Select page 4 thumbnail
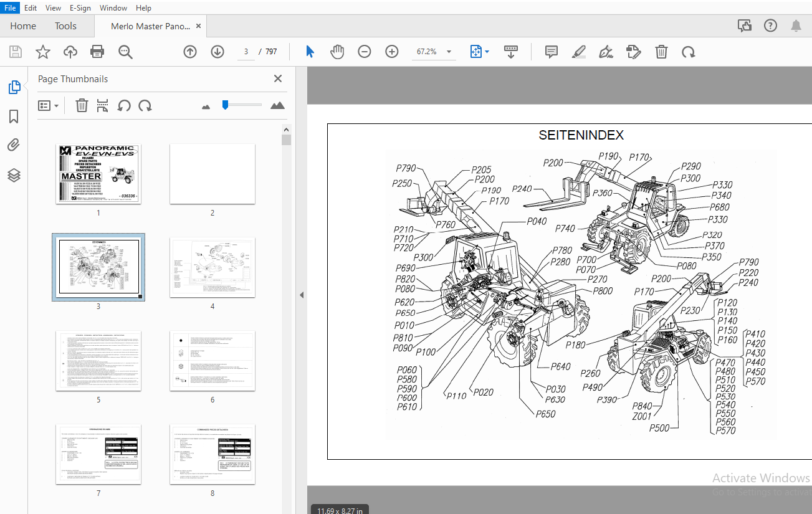The height and width of the screenshot is (514, 812). pos(213,267)
